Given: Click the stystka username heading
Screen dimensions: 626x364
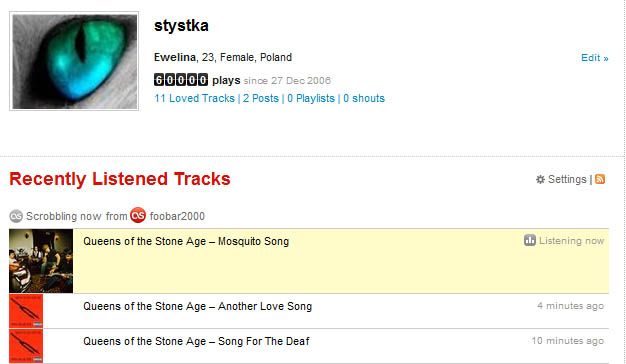Looking at the screenshot, I should 181,26.
